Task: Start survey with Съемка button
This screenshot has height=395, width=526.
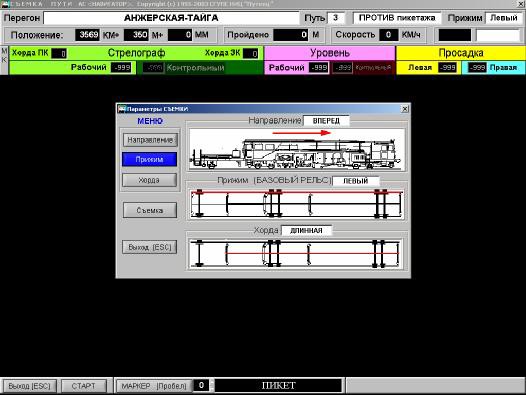Action: click(150, 210)
